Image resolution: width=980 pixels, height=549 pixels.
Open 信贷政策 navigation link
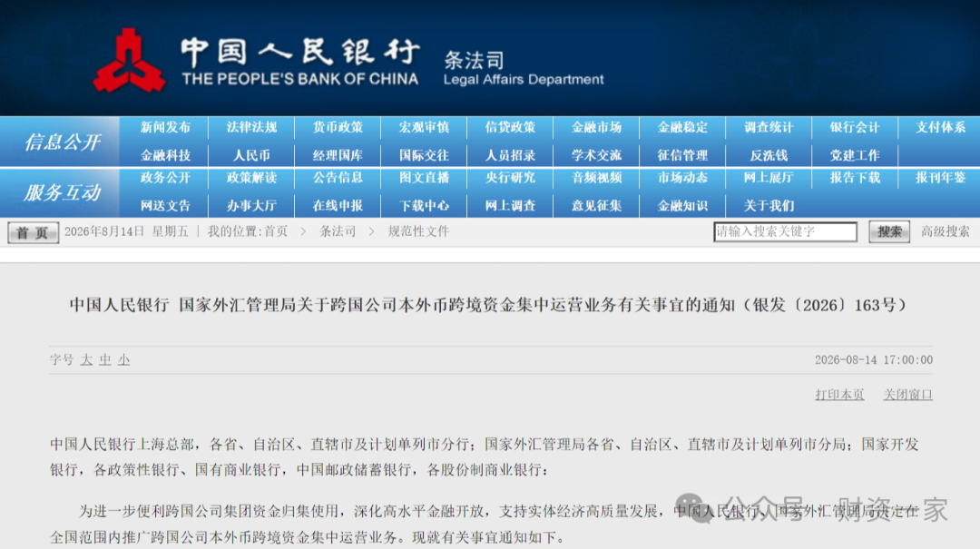(x=510, y=128)
